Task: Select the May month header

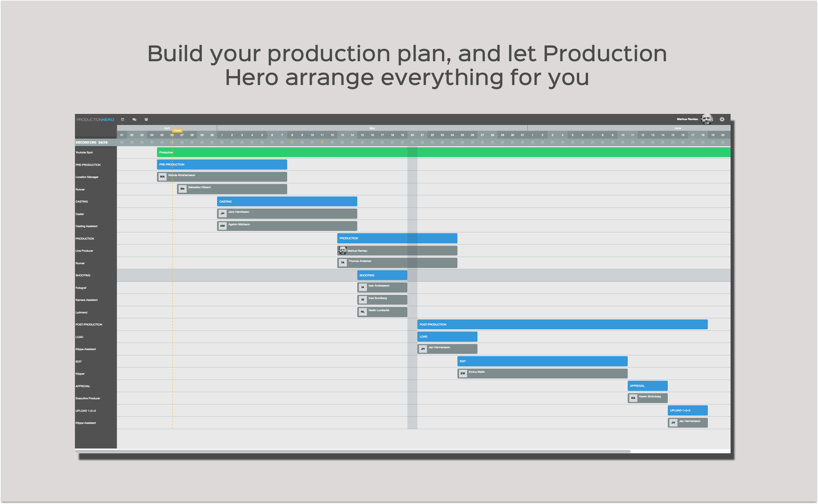Action: pos(372,128)
